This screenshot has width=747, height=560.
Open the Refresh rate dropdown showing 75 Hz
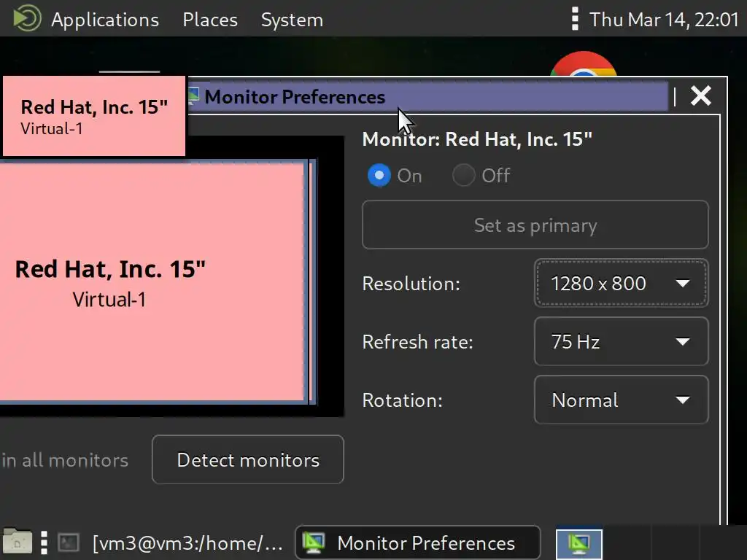coord(622,341)
